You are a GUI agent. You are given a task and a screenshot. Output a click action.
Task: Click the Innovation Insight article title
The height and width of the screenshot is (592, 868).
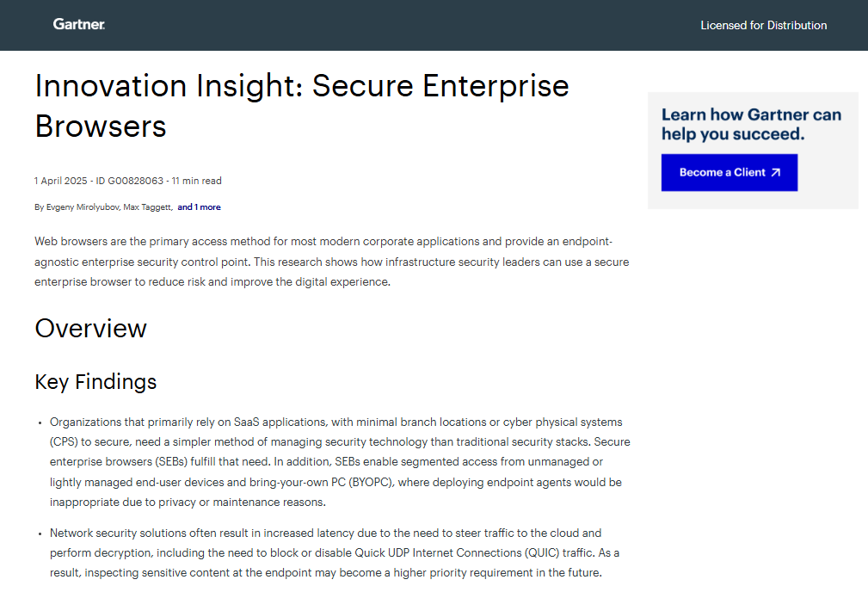(x=301, y=106)
